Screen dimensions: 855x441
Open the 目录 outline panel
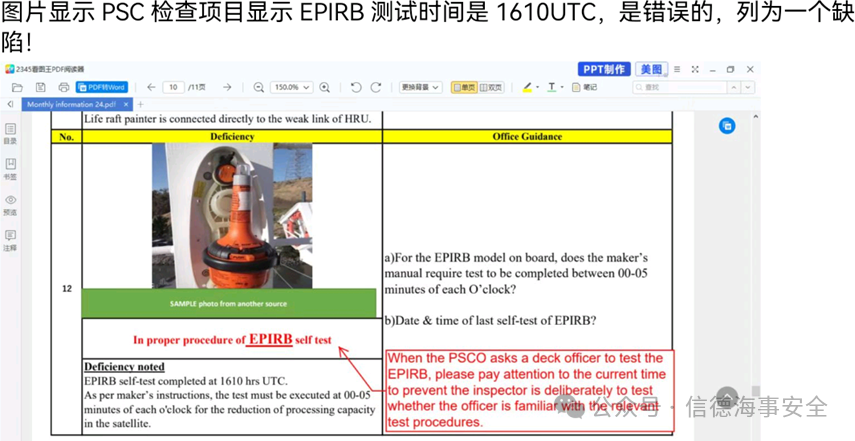(x=10, y=134)
